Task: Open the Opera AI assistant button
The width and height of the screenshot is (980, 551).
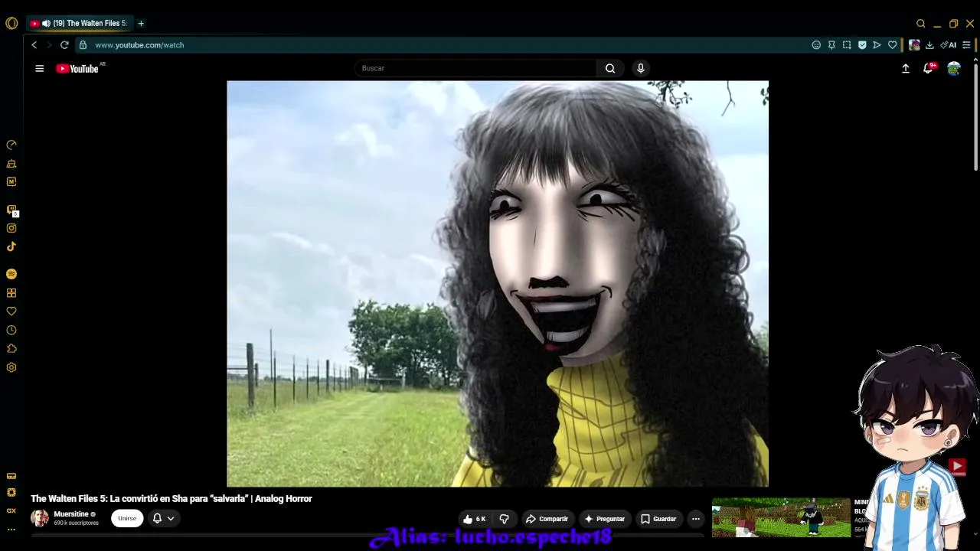Action: 949,45
